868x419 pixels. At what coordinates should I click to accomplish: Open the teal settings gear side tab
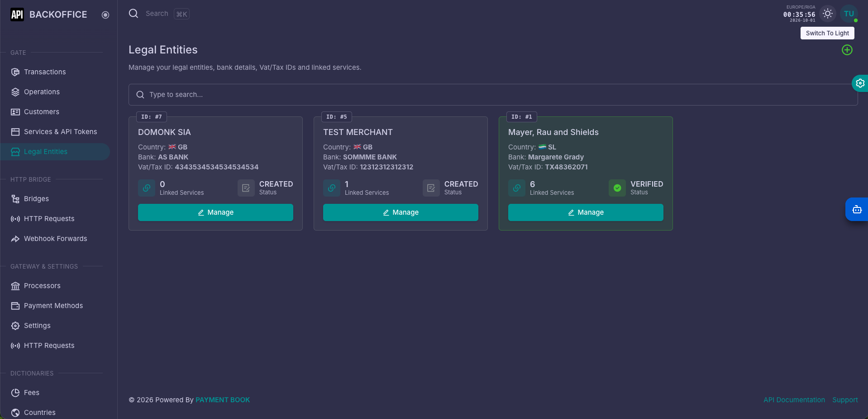pos(860,83)
